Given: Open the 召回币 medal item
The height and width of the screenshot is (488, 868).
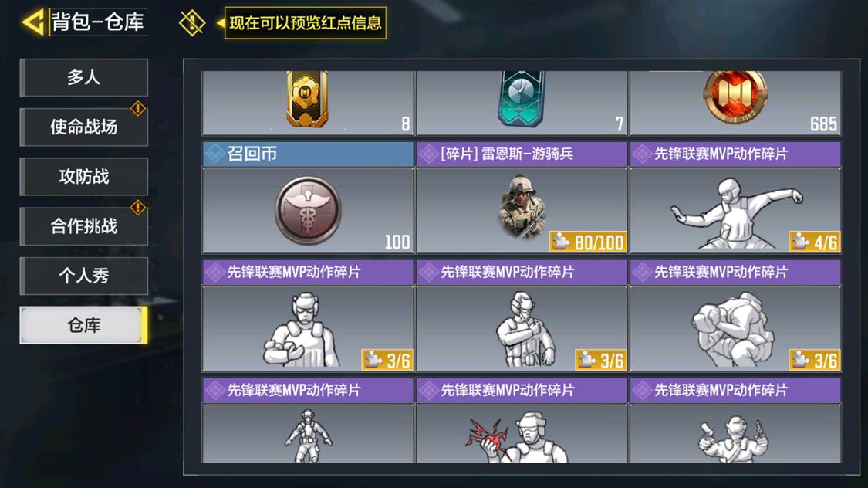Looking at the screenshot, I should tap(308, 198).
